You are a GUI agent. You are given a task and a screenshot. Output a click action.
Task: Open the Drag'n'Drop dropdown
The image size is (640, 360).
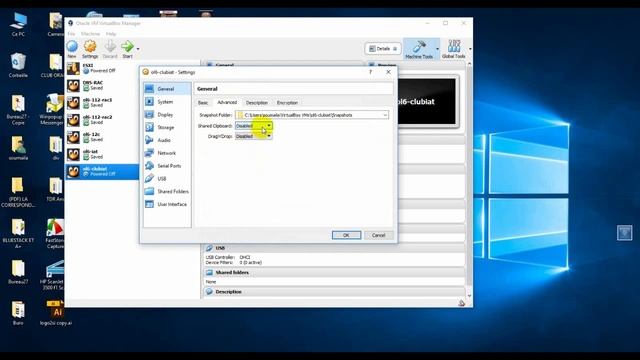click(x=253, y=136)
